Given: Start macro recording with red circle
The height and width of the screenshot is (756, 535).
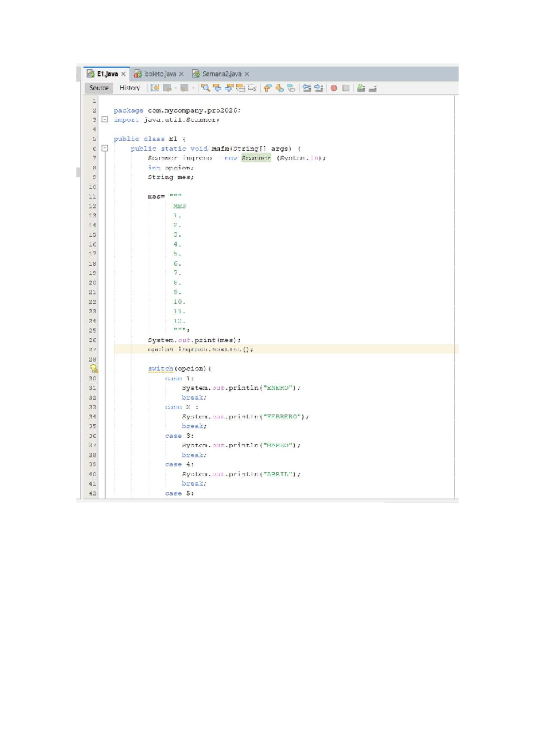Looking at the screenshot, I should (x=334, y=88).
